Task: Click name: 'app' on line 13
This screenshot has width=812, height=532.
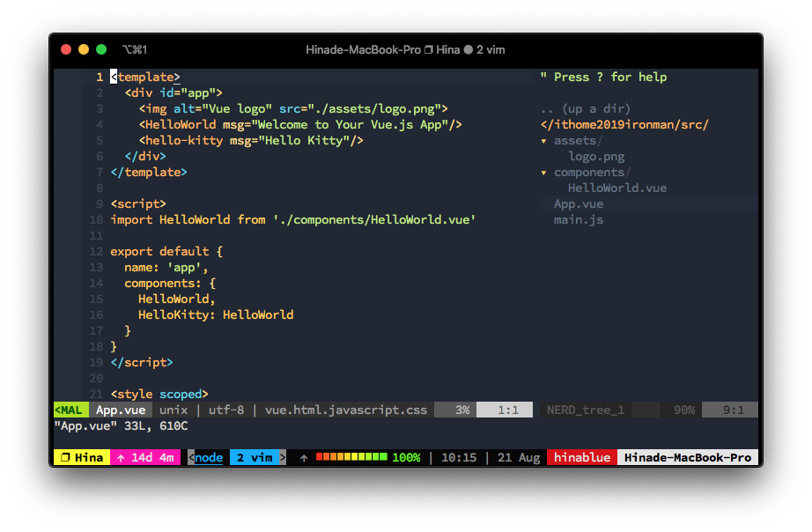Action: [166, 267]
